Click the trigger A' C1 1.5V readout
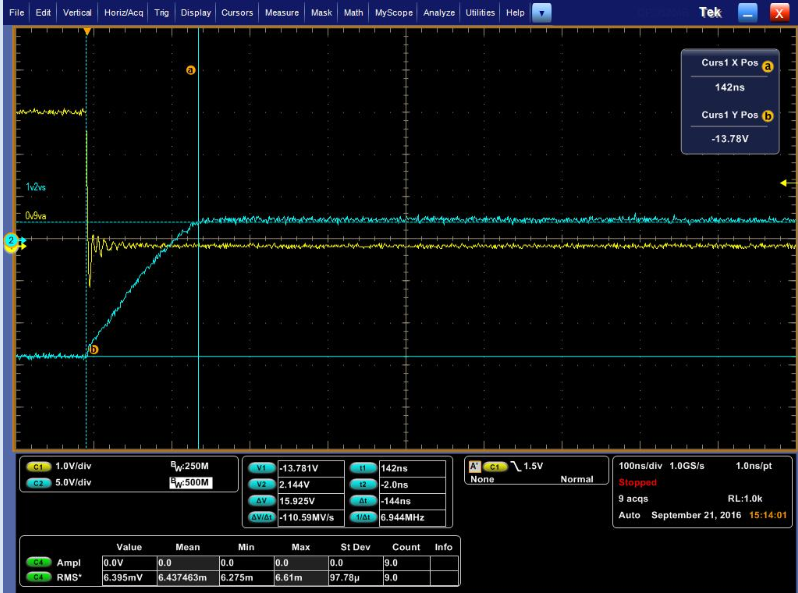Viewport: 798px width, 593px height. tap(505, 467)
